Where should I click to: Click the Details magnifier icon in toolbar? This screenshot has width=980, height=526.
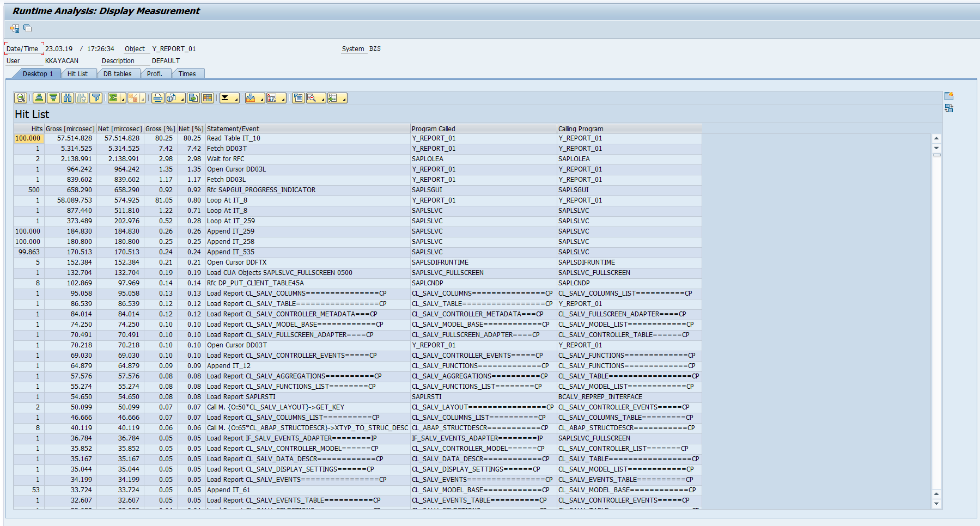tap(21, 98)
